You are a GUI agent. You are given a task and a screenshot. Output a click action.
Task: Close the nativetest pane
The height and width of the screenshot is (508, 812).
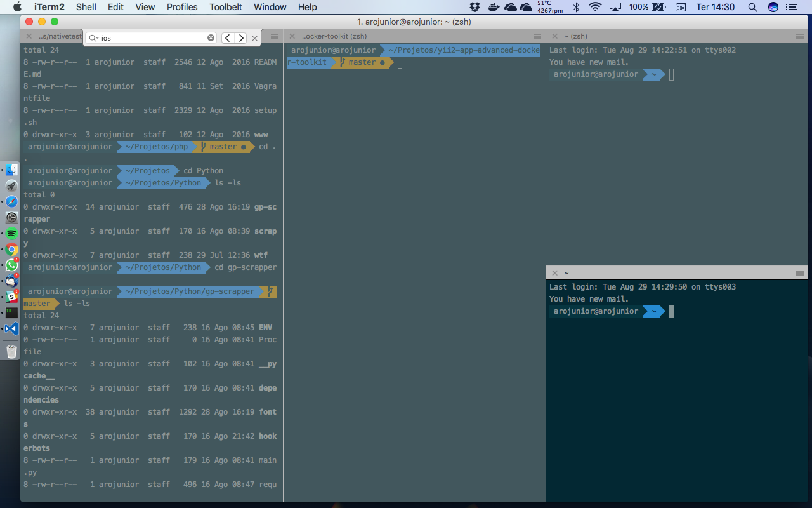click(29, 36)
